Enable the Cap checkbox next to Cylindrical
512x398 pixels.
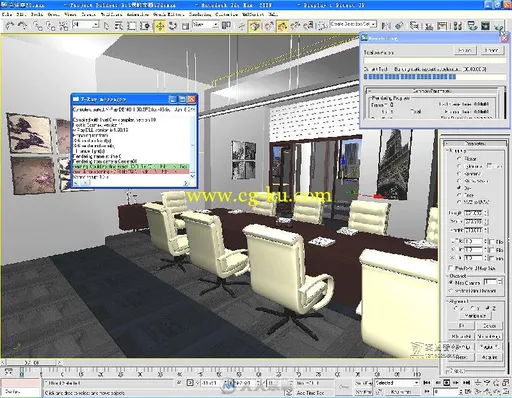pyautogui.click(x=489, y=166)
